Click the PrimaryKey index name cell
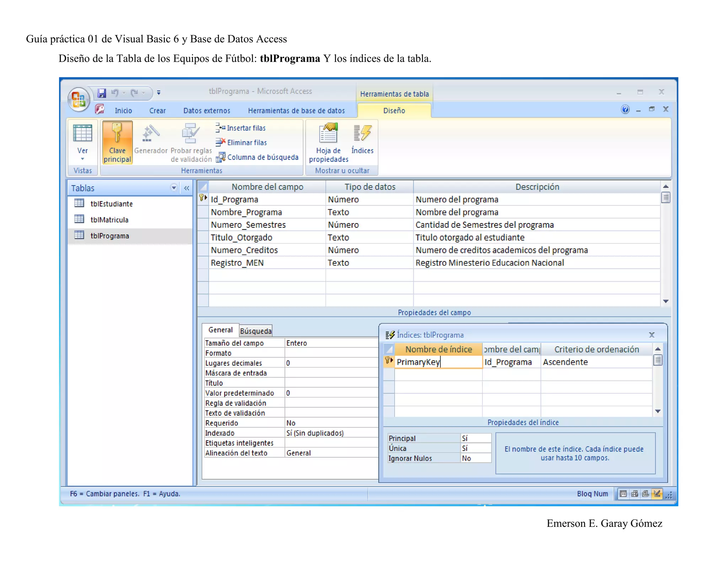The height and width of the screenshot is (562, 728). [x=438, y=362]
